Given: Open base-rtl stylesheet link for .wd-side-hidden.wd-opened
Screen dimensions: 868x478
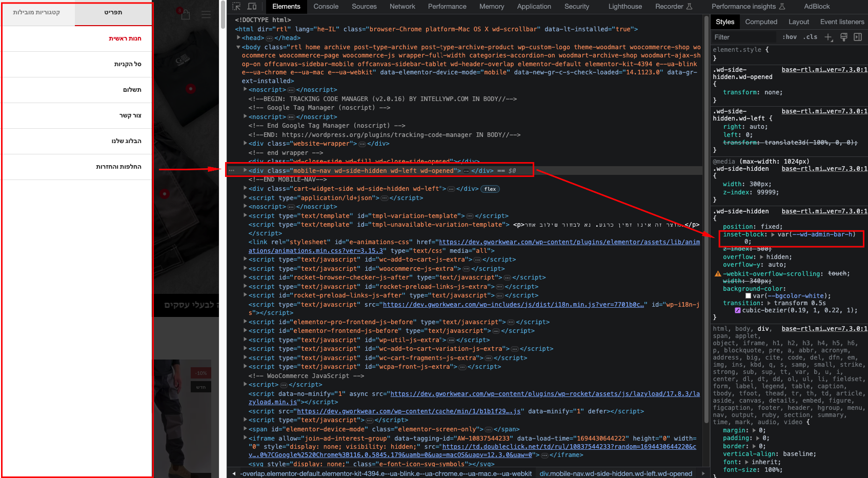Looking at the screenshot, I should coord(824,70).
